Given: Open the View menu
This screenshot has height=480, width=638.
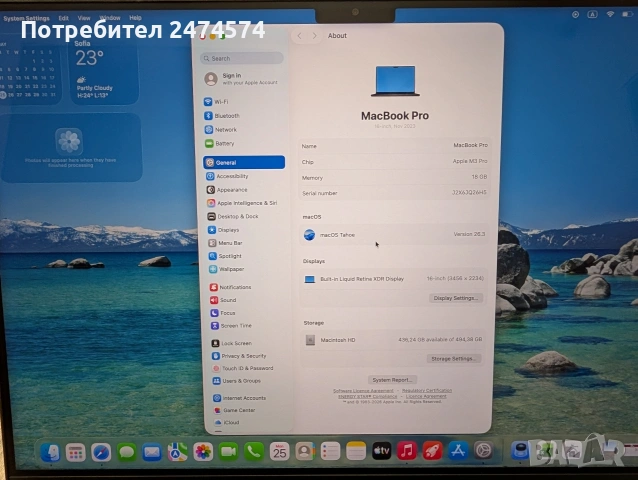Looking at the screenshot, I should 84,18.
